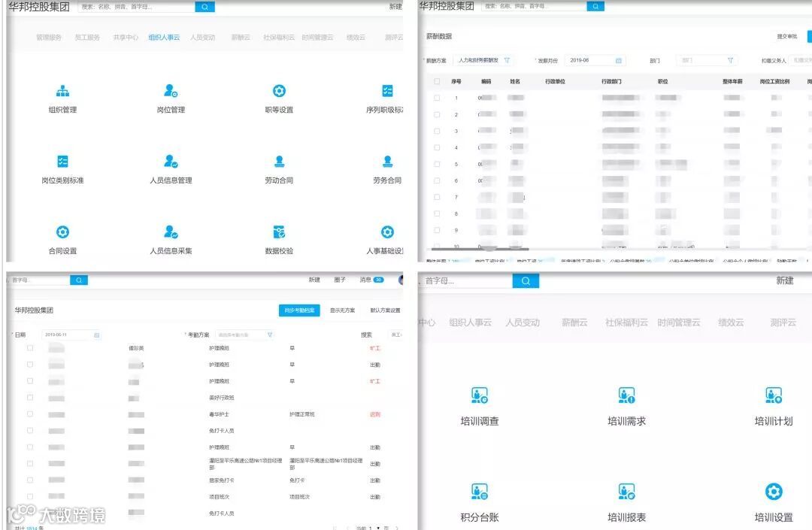This screenshot has width=812, height=530.
Task: Check the checkbox for row 5 in the 薪酬数据 table
Action: [437, 164]
